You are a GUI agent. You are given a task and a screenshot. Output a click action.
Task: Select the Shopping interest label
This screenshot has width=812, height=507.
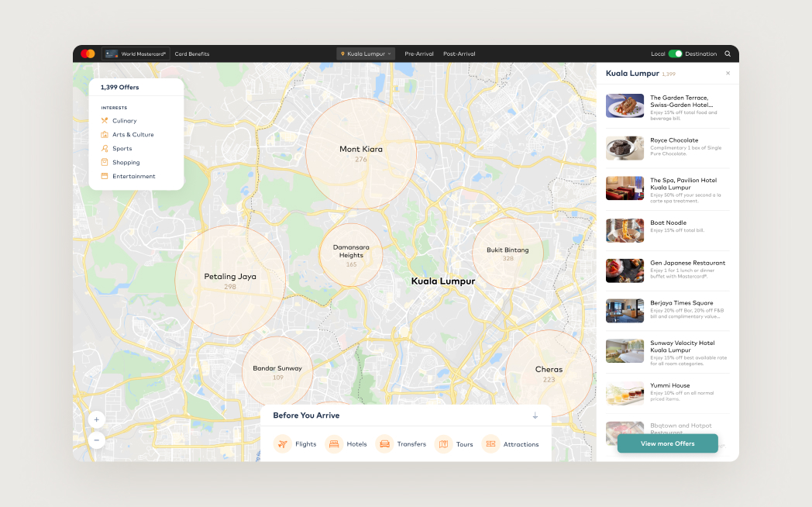click(126, 163)
